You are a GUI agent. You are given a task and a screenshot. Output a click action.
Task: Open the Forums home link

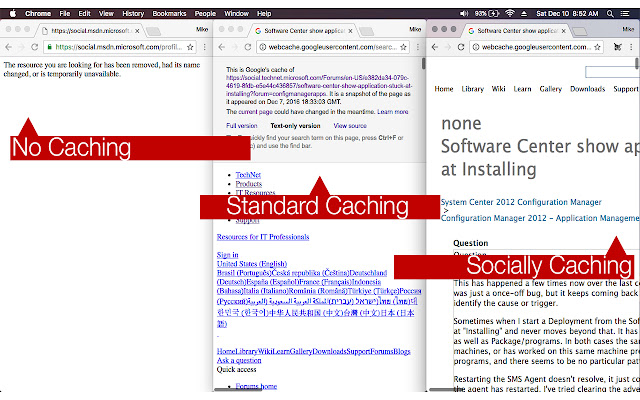(x=256, y=386)
